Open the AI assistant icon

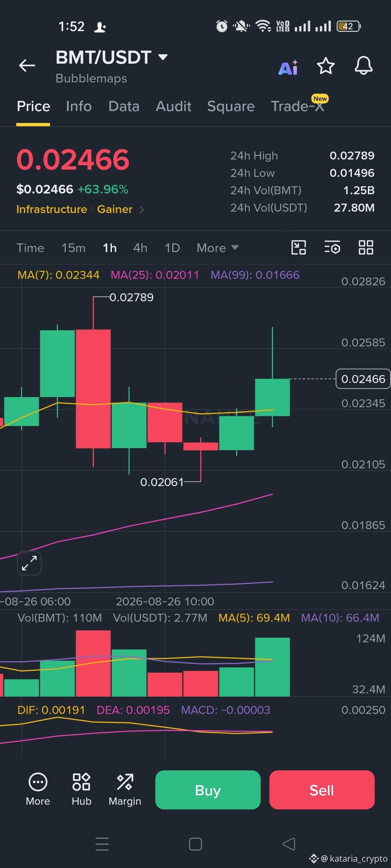point(288,67)
